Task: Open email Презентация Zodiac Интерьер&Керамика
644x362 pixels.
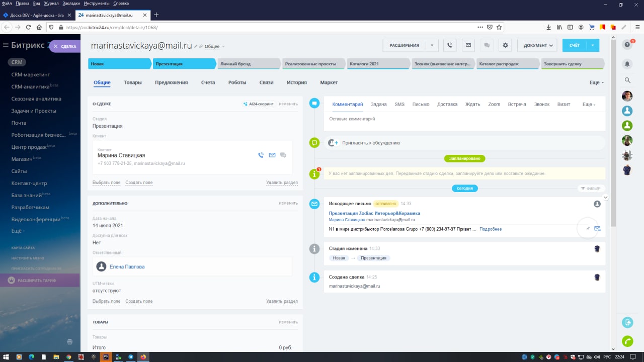Action: click(x=374, y=213)
